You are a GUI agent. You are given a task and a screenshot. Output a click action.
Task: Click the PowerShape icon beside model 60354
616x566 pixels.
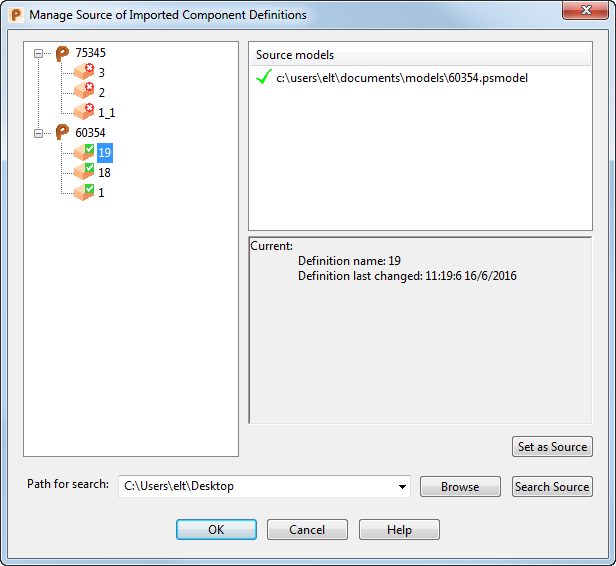pyautogui.click(x=62, y=132)
